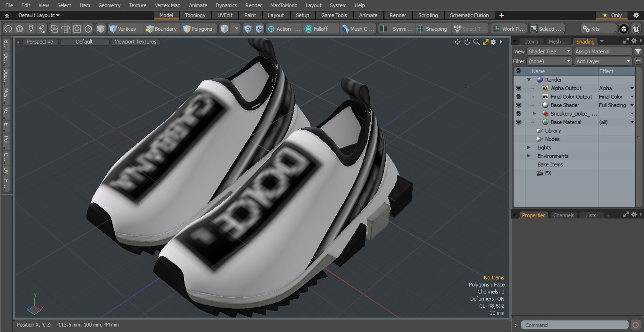Viewport: 644px width, 332px height.
Task: Click the Select Through button
Action: coord(470,29)
